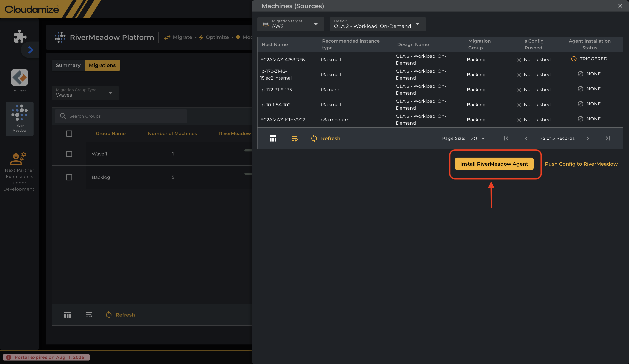This screenshot has height=364, width=629.
Task: Sort by Agent Installation Status column
Action: click(x=590, y=44)
